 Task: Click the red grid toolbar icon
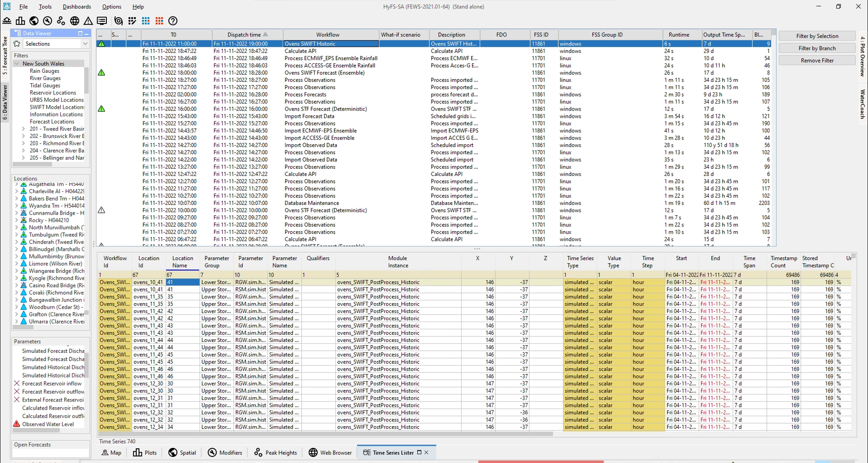click(x=159, y=21)
